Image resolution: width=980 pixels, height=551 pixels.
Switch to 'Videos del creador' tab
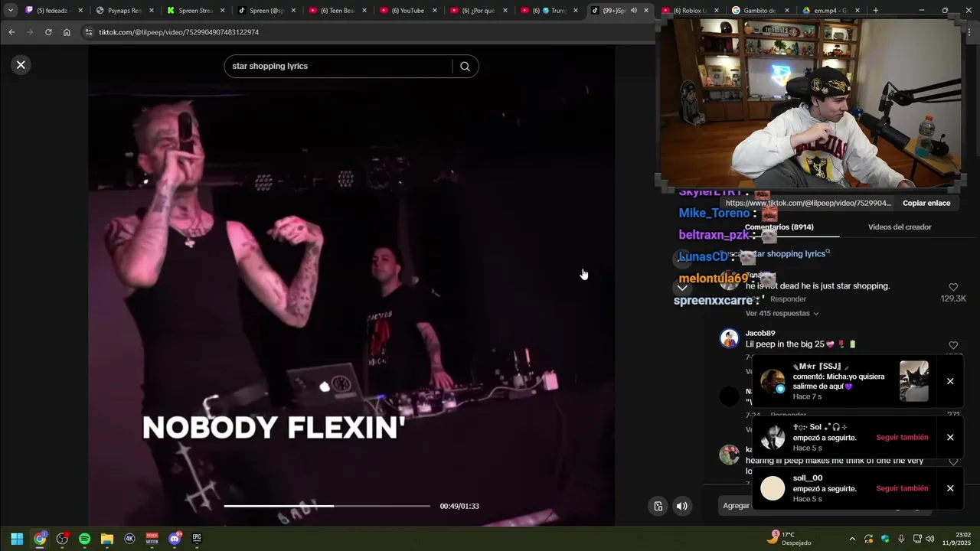[900, 227]
